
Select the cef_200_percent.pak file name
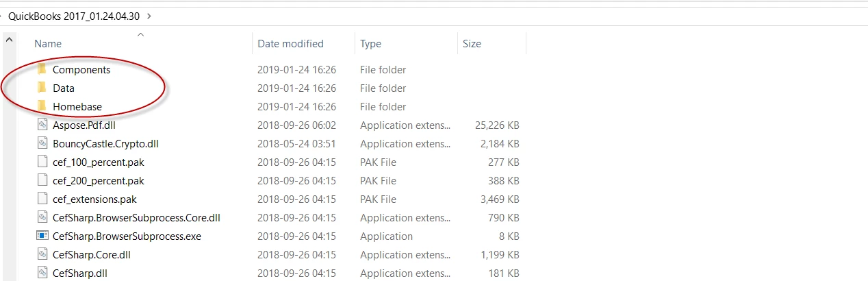click(98, 181)
